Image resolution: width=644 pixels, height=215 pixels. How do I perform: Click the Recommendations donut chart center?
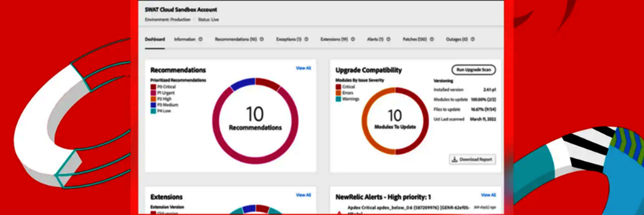(255, 119)
